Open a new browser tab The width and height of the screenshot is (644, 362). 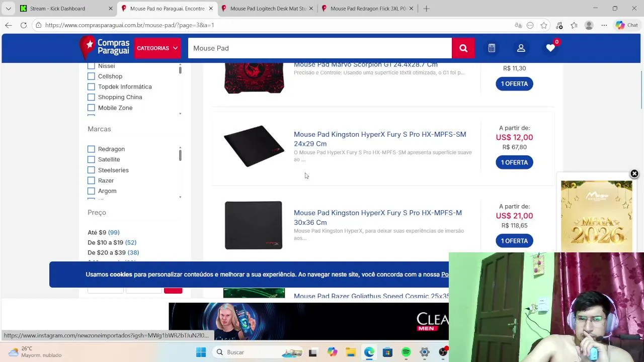[x=426, y=9]
